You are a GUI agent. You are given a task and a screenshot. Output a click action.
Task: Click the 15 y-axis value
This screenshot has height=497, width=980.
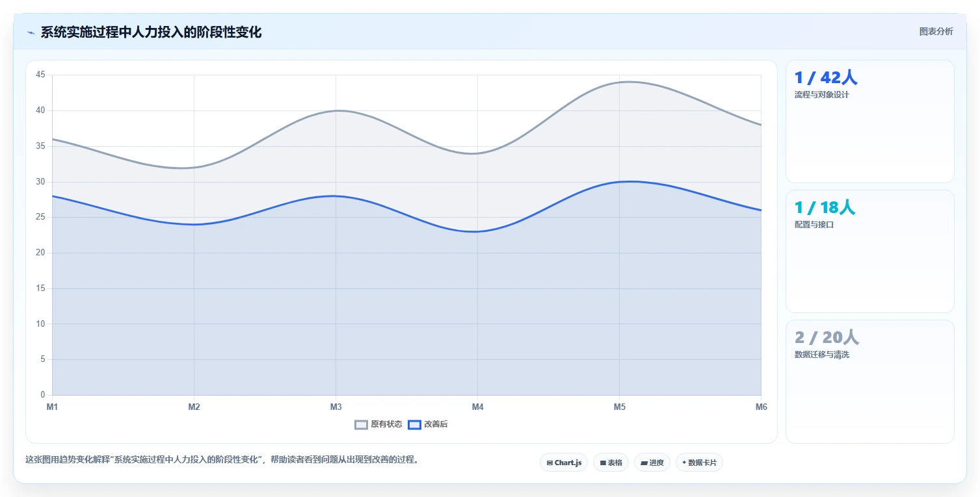coord(40,288)
